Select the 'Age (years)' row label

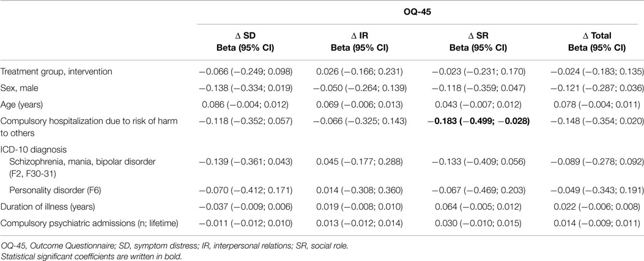(x=29, y=106)
